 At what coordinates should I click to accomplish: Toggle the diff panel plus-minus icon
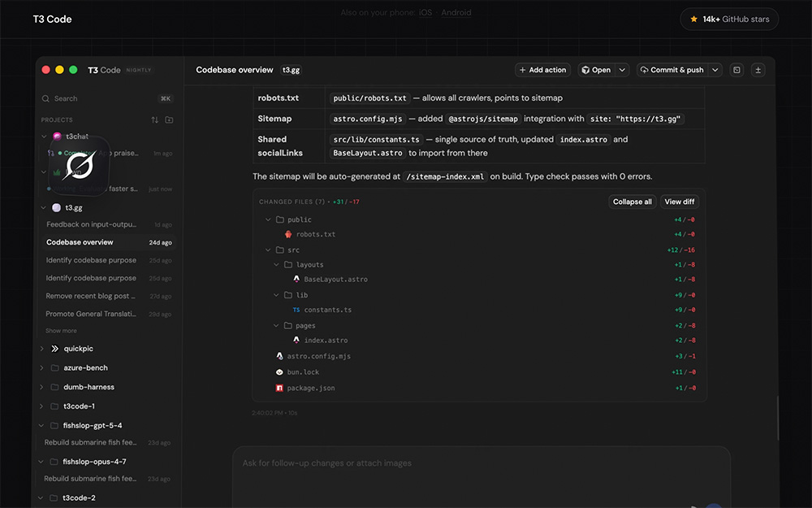(758, 70)
